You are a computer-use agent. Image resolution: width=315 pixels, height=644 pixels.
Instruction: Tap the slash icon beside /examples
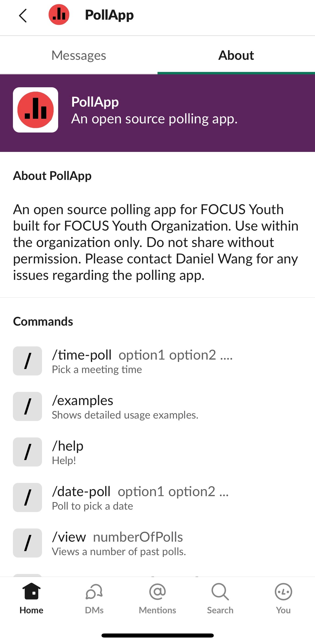click(x=27, y=406)
